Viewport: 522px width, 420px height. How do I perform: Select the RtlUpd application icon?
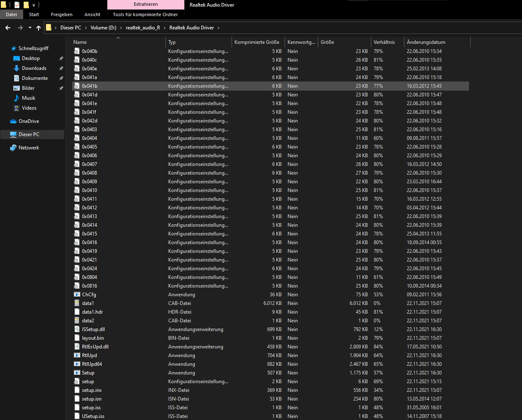pyautogui.click(x=77, y=355)
